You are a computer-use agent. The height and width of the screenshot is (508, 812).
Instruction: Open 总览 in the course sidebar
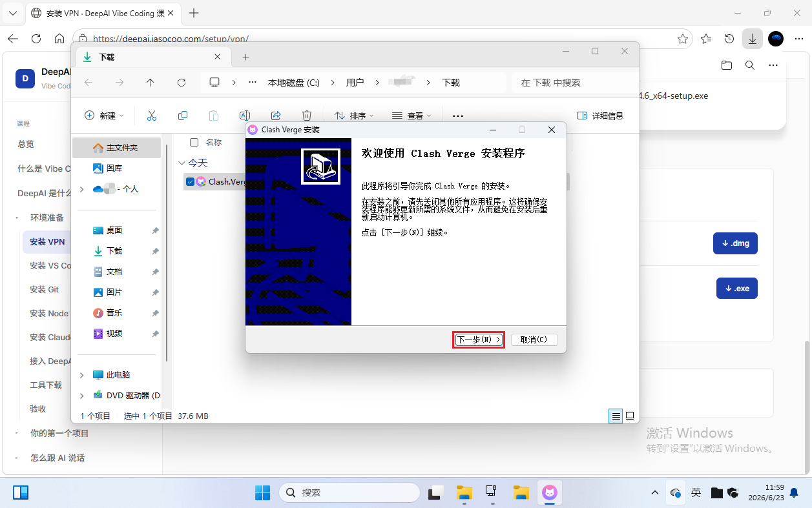[26, 144]
